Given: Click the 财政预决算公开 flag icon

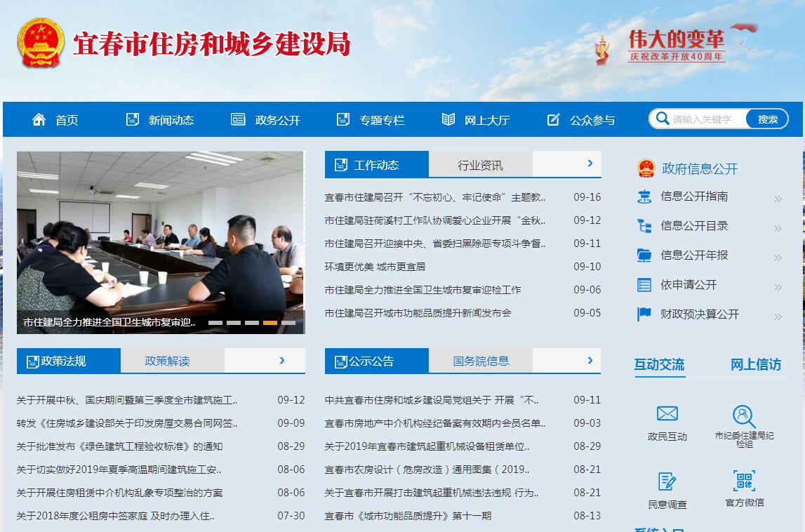Looking at the screenshot, I should (x=644, y=314).
